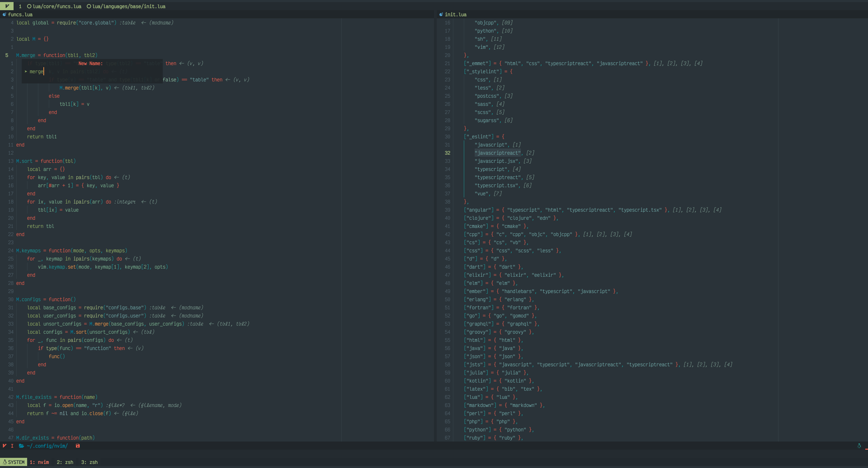868x468 pixels.
Task: Switch to lua/languages/base/init.lua buffer tab
Action: 126,6
